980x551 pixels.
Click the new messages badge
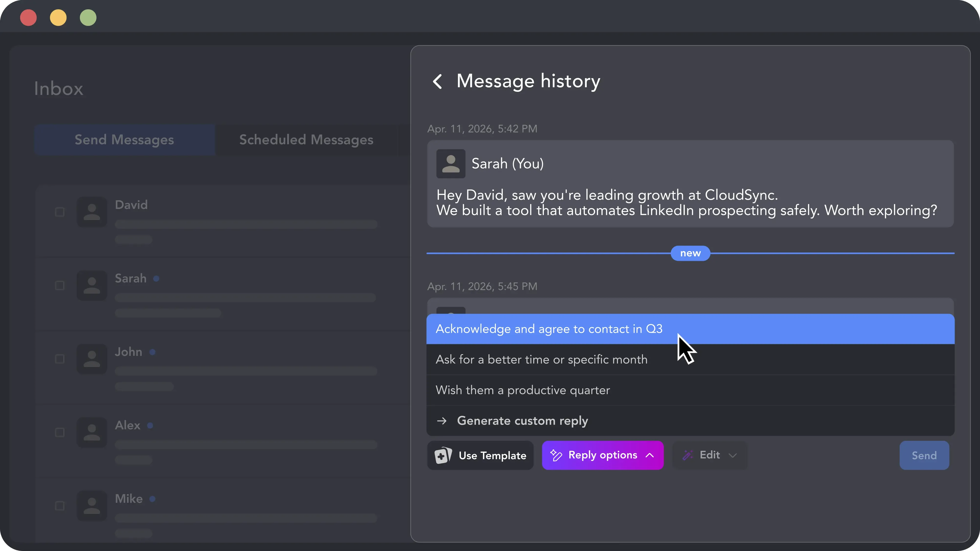point(690,253)
